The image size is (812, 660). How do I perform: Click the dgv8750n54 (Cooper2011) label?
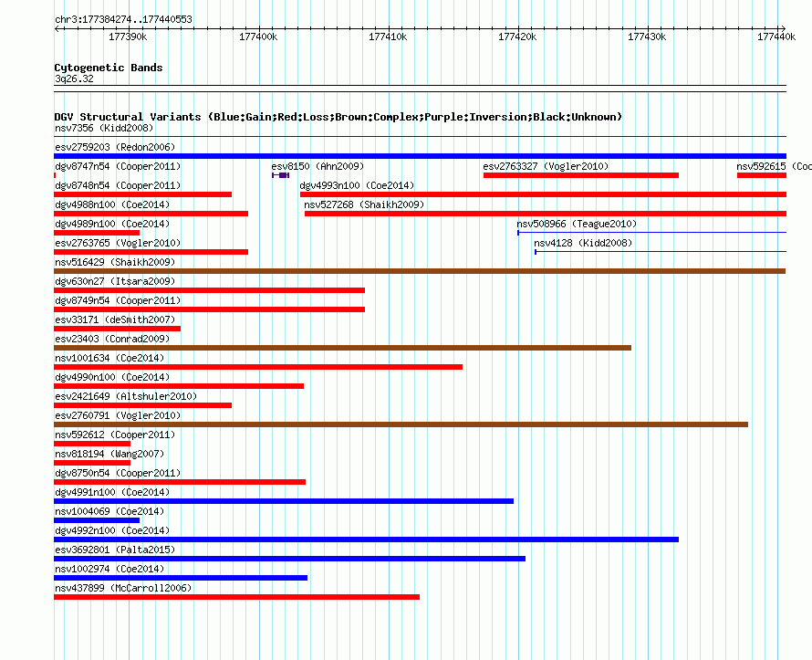(x=118, y=473)
